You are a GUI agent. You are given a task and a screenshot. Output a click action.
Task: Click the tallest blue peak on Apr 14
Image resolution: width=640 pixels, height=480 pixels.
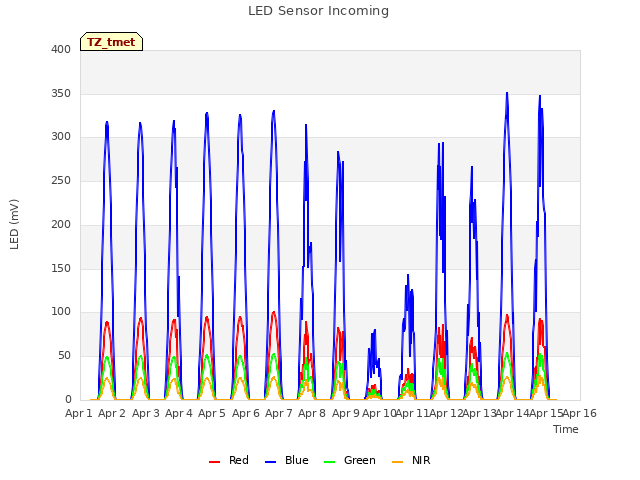pos(507,93)
